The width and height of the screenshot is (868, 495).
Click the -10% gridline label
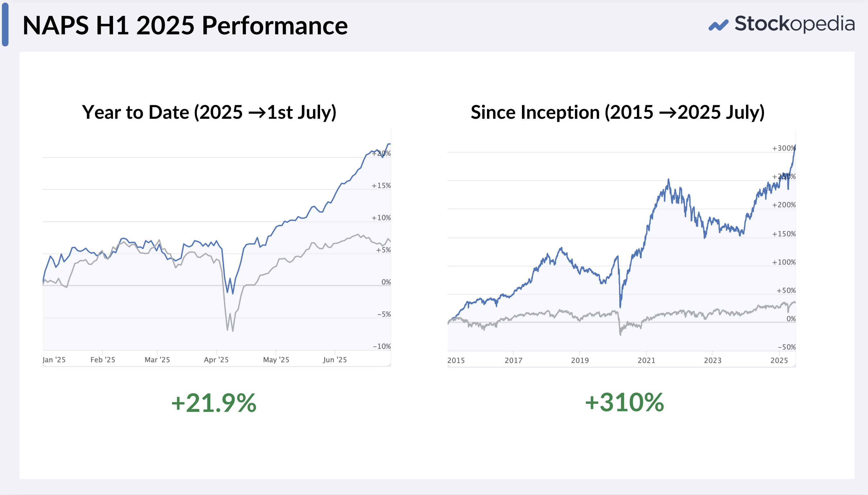pos(382,346)
